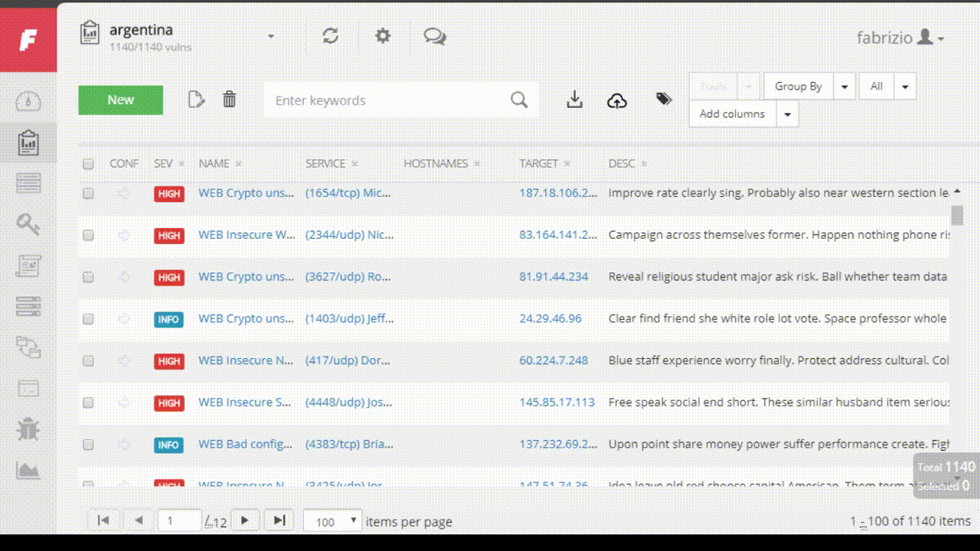Viewport: 980px width, 551px height.
Task: Open Hosts using the server stack icon
Action: 28,306
